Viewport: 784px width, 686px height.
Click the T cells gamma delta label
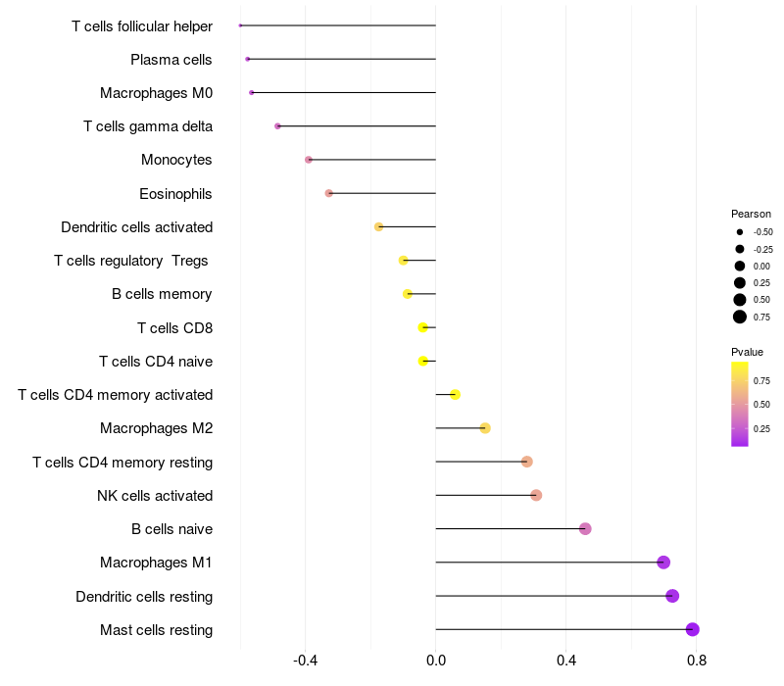click(x=148, y=126)
